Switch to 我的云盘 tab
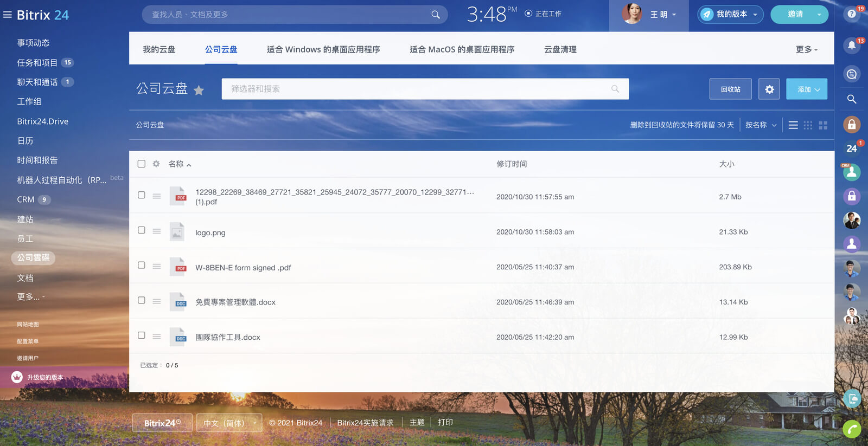The height and width of the screenshot is (446, 868). [159, 49]
